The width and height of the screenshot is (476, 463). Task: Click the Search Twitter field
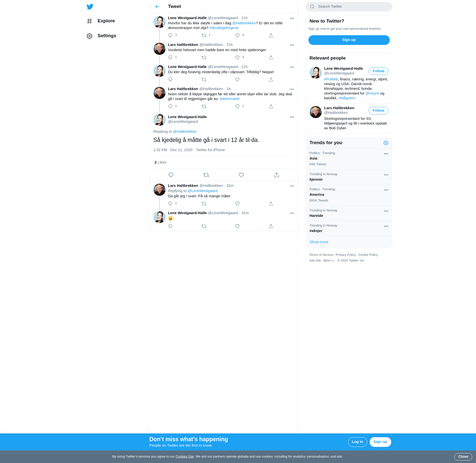click(349, 7)
